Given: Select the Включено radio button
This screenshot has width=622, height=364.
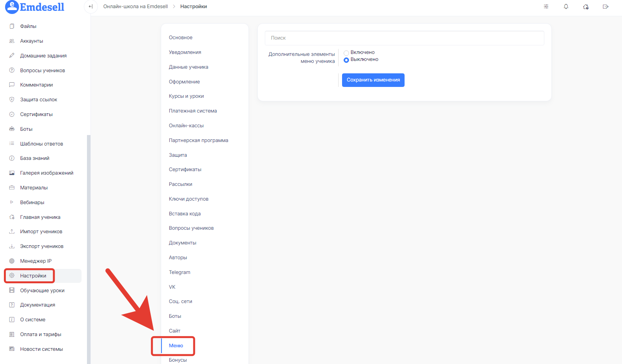Looking at the screenshot, I should [346, 53].
